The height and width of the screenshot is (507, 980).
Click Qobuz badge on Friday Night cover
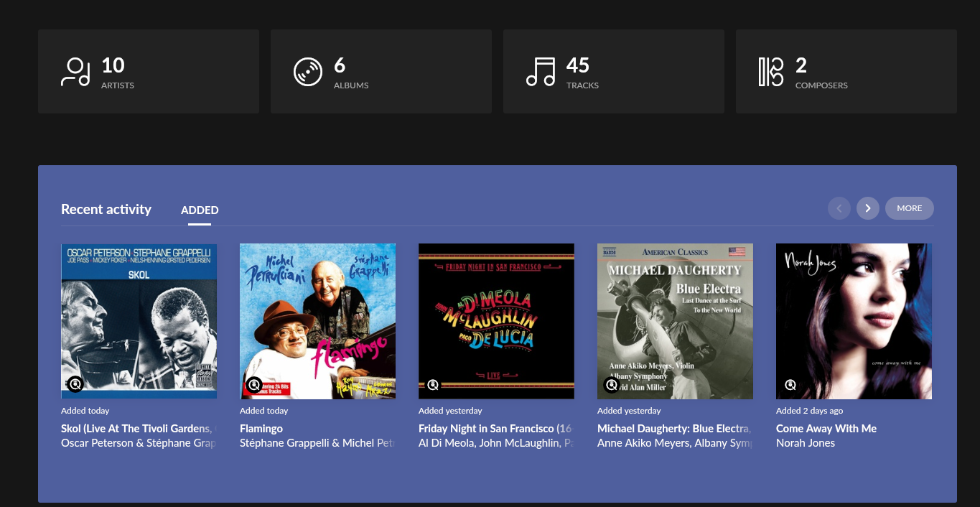pyautogui.click(x=433, y=385)
